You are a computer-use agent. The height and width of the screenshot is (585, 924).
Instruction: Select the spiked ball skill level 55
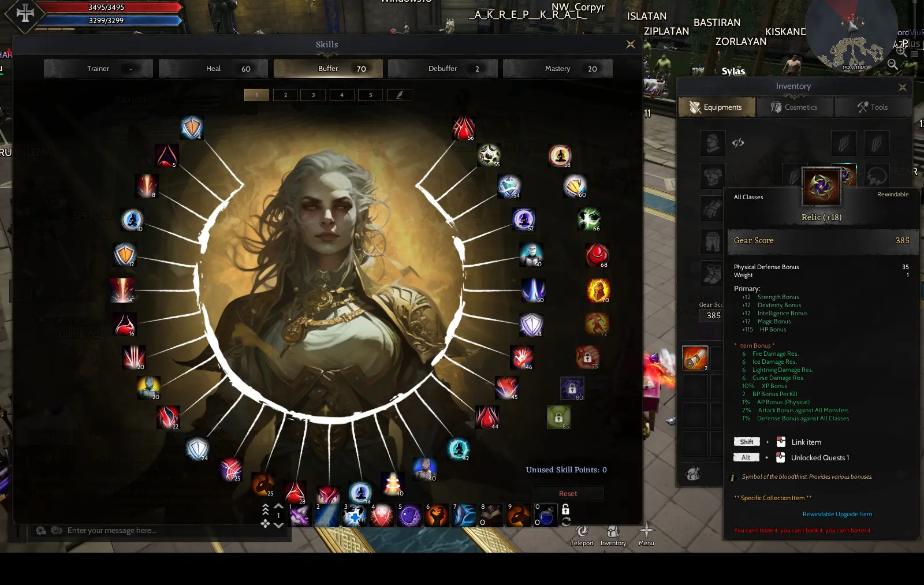point(489,155)
